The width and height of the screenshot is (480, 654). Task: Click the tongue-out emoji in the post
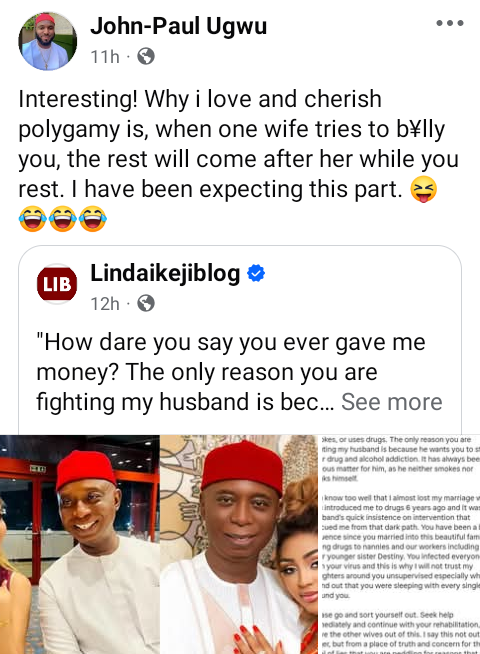click(x=424, y=189)
